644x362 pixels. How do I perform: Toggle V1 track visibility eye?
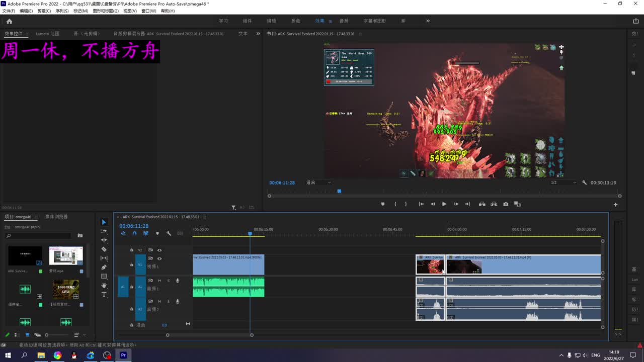pos(159,258)
